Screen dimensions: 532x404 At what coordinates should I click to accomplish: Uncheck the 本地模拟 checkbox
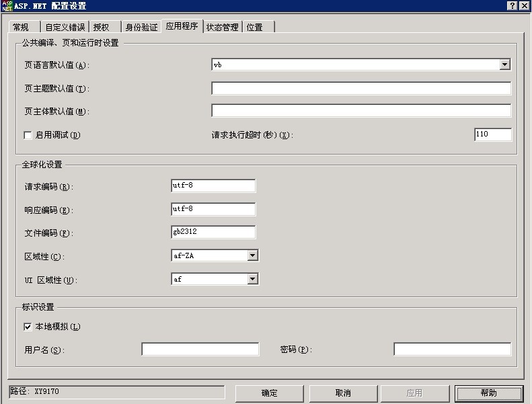pos(28,327)
